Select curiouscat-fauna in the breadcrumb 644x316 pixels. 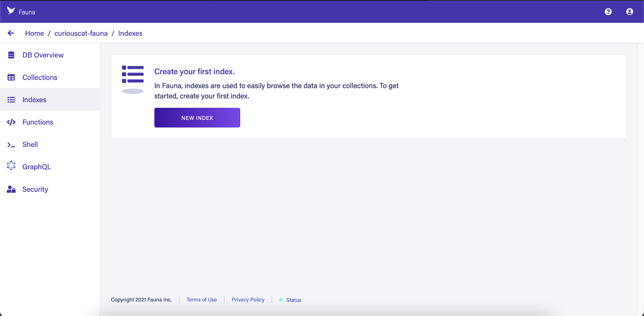[81, 33]
